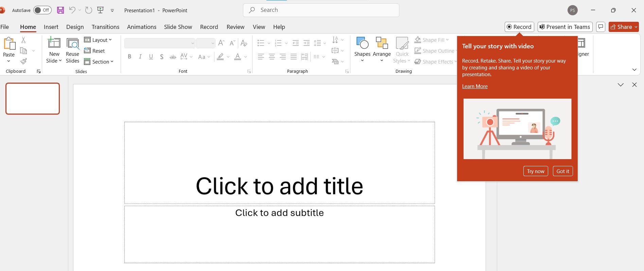Collapse the ribbon with the chevron
This screenshot has height=271, width=644.
pyautogui.click(x=634, y=70)
